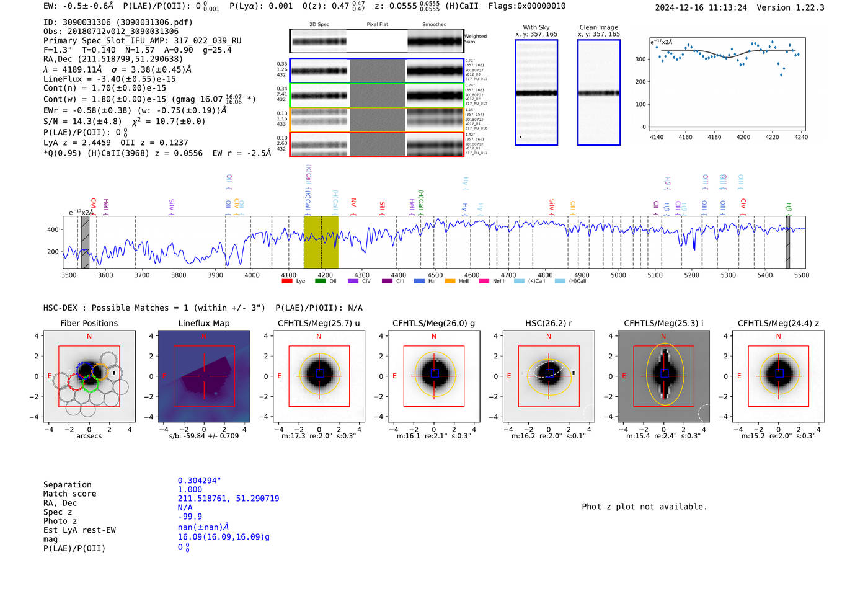This screenshot has height=591, width=868.
Task: Select the LineFlux = -3.40(±0.55)e-15 line
Action: click(110, 79)
